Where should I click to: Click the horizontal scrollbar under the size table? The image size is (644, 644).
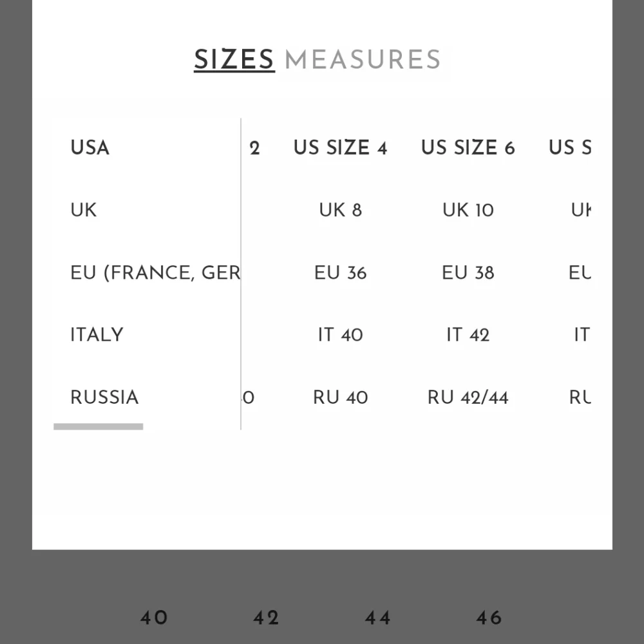tap(99, 426)
